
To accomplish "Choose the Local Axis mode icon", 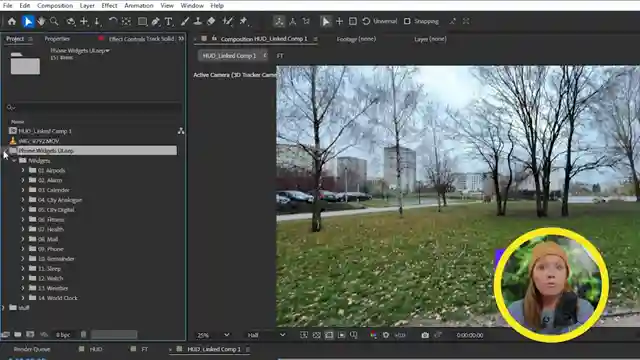I will click(x=279, y=21).
